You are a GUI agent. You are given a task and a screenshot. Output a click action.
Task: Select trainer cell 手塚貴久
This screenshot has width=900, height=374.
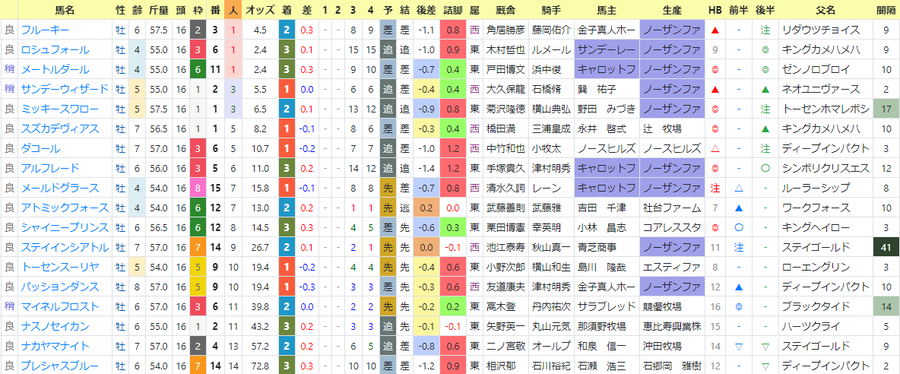(506, 168)
